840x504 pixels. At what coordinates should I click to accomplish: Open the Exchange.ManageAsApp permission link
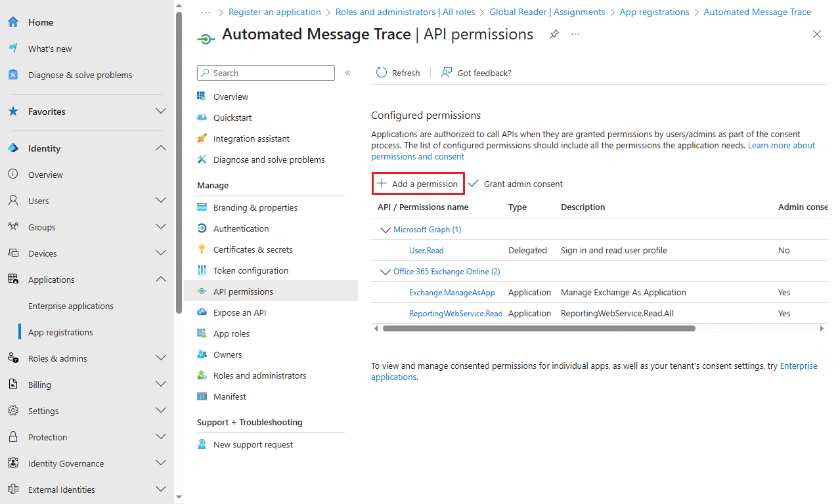[x=452, y=292]
